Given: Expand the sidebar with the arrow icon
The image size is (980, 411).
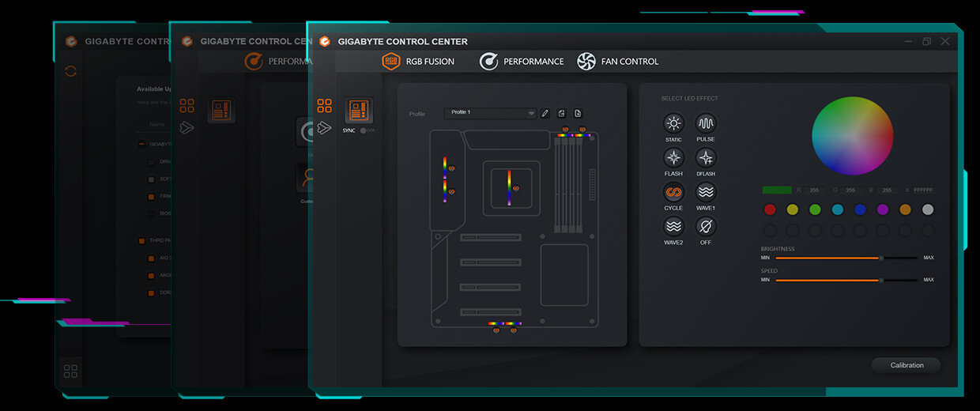Looking at the screenshot, I should pyautogui.click(x=324, y=127).
